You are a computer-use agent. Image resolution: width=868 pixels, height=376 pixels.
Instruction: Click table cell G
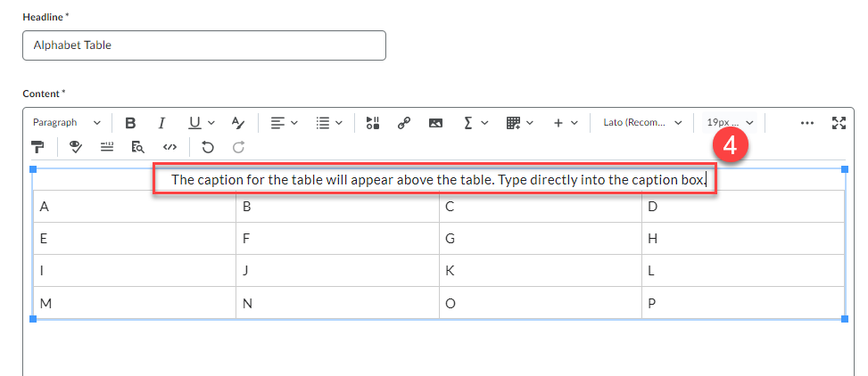pos(541,239)
